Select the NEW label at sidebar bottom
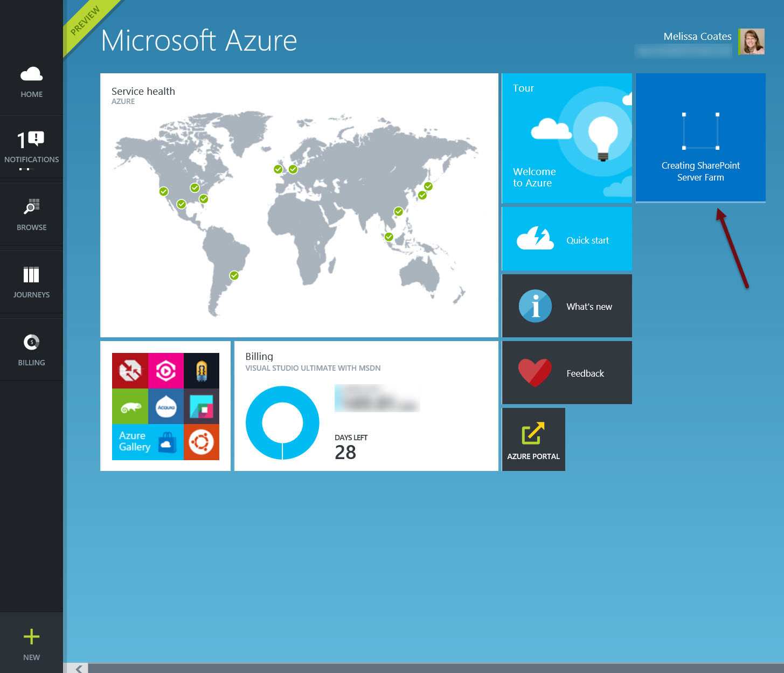The image size is (784, 673). tap(32, 657)
